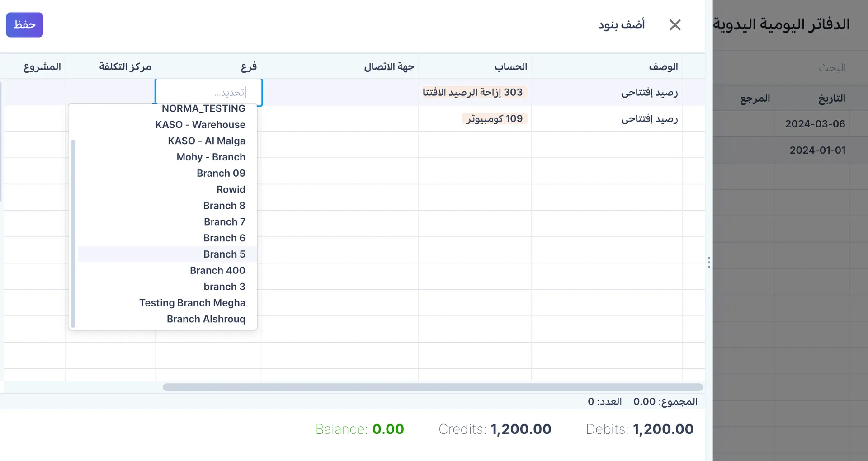Select Branch 5 from the branch list
Image resolution: width=868 pixels, height=461 pixels.
point(224,254)
